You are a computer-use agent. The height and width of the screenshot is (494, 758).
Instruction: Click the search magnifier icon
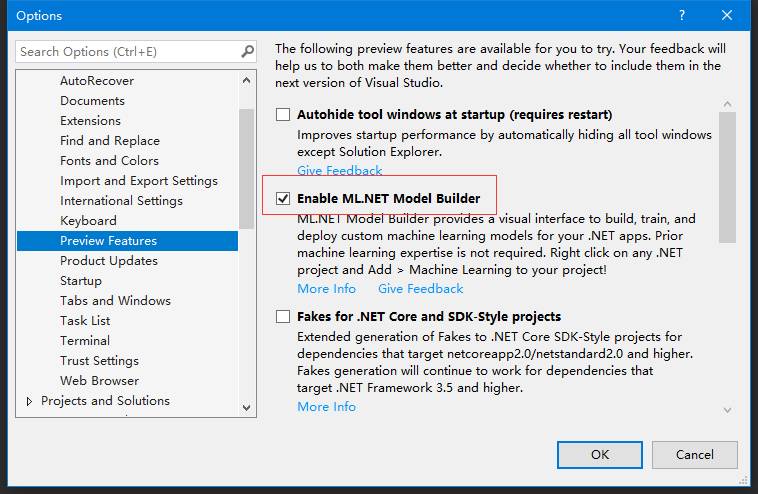coord(247,51)
